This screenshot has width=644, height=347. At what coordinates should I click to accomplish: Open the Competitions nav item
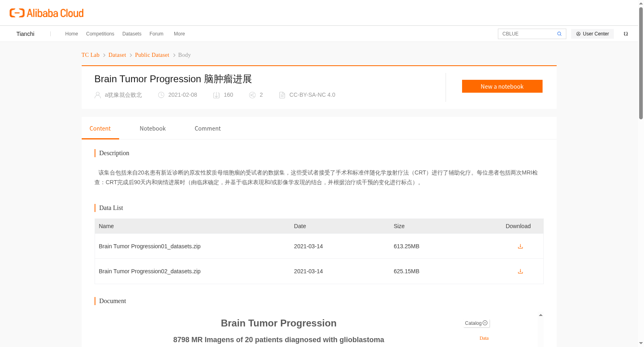pyautogui.click(x=100, y=34)
